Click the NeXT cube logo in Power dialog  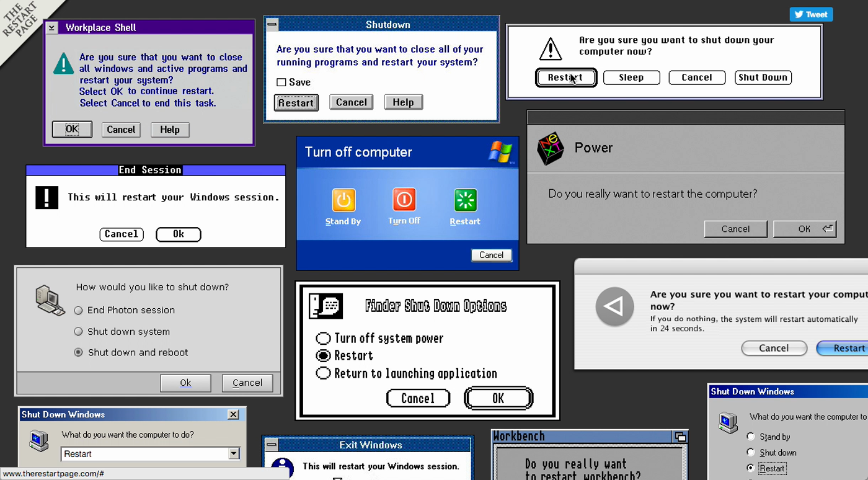tap(550, 148)
